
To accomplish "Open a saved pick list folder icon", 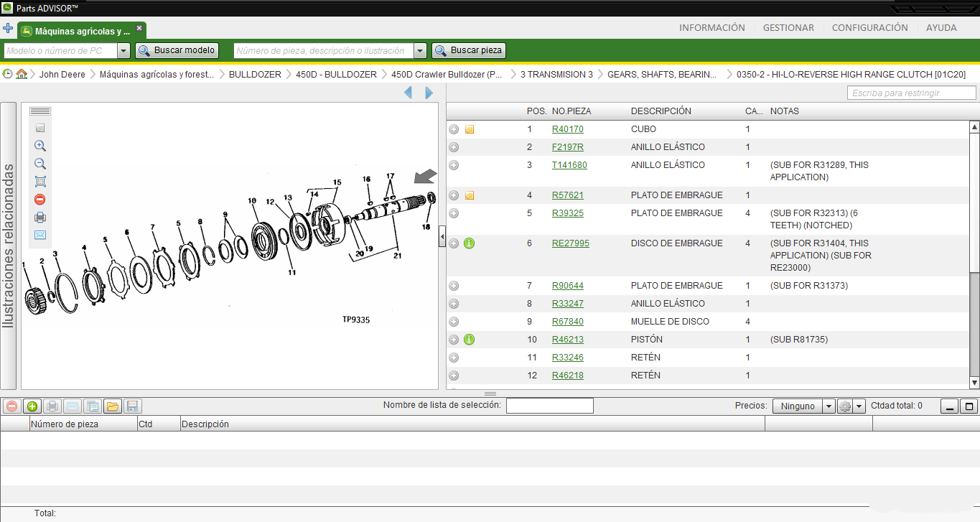I will (112, 406).
